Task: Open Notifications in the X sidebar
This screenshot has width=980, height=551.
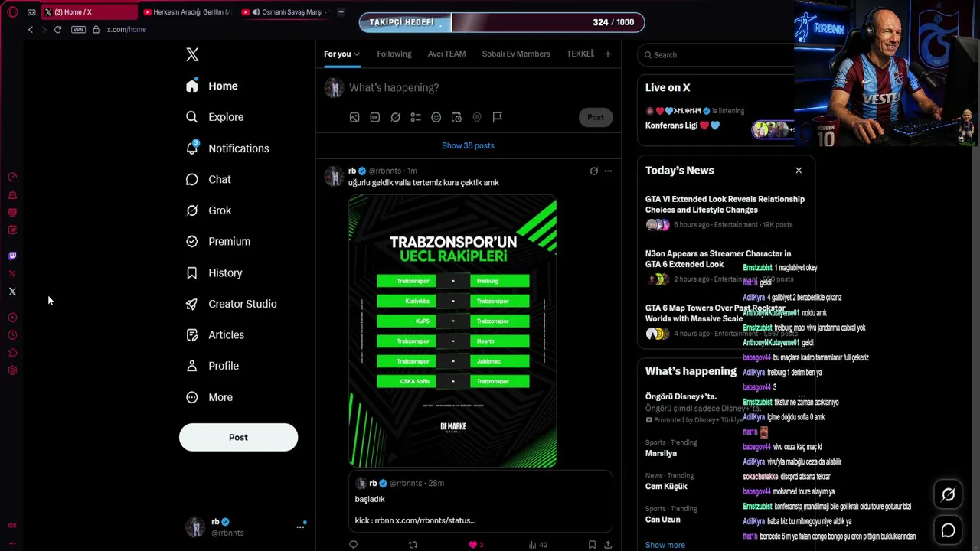Action: pos(227,148)
